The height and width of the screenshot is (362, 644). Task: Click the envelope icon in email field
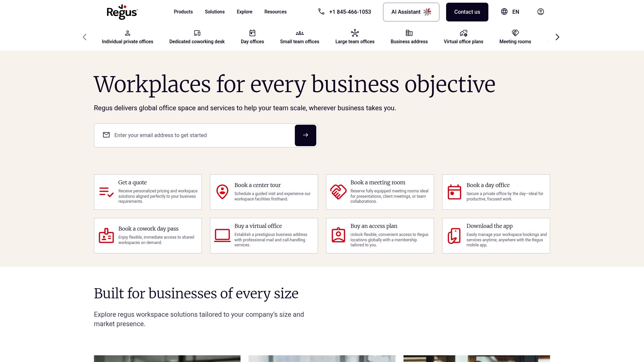(106, 135)
